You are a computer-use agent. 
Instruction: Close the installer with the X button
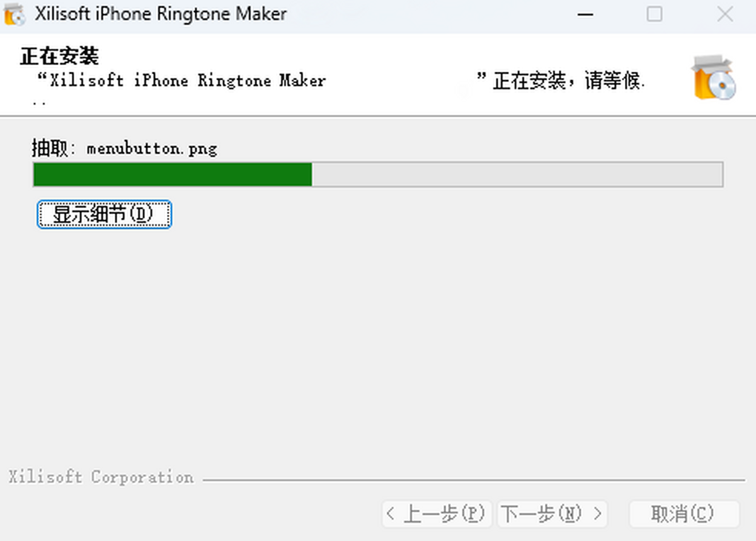click(724, 14)
